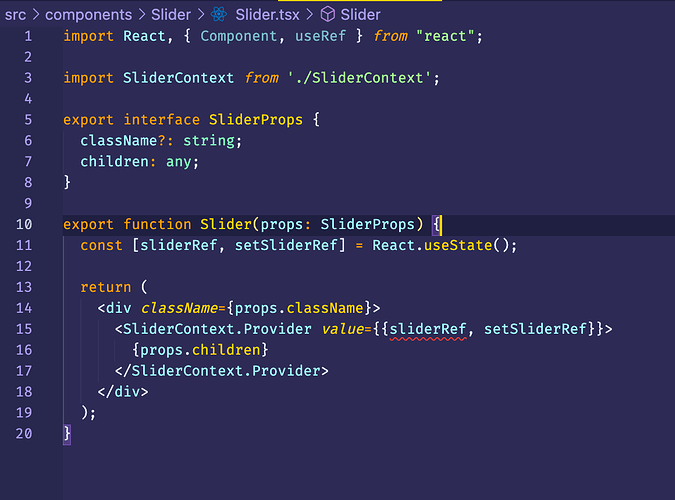Open the Slider.tsx breadcrumb file list
675x500 pixels.
click(267, 15)
